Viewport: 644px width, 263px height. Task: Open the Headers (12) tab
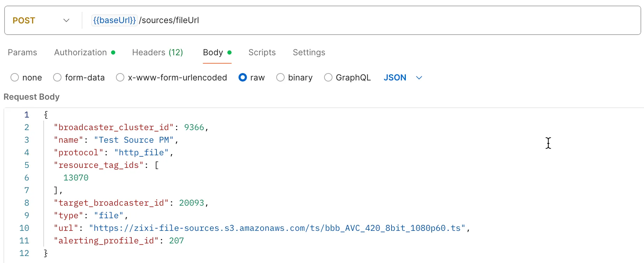coord(158,52)
